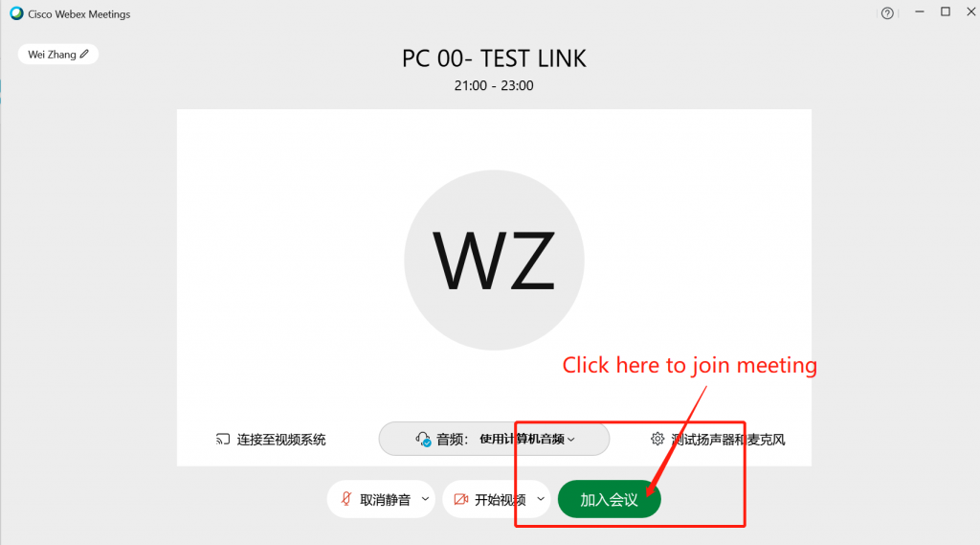This screenshot has height=545, width=980.
Task: Click the help question mark icon
Action: pyautogui.click(x=887, y=13)
